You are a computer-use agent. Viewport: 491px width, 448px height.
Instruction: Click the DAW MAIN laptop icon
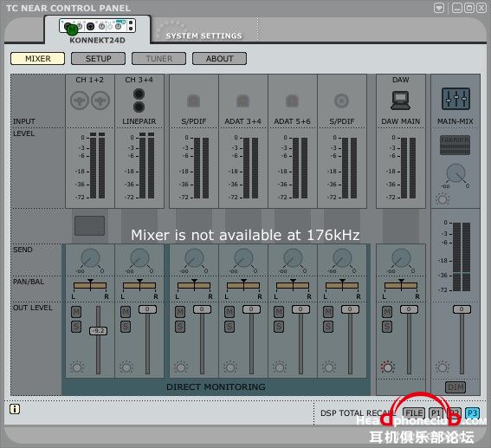click(x=400, y=101)
